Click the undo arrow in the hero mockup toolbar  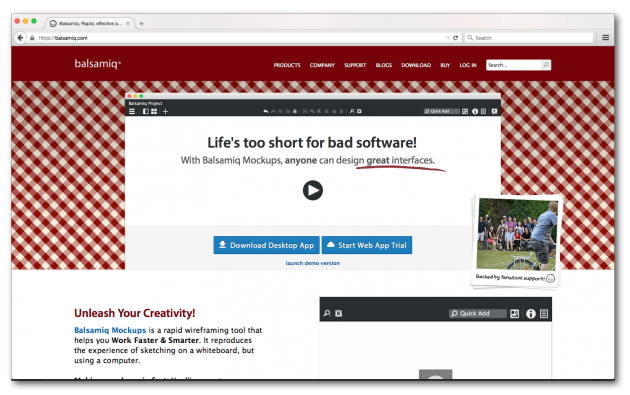tap(266, 111)
